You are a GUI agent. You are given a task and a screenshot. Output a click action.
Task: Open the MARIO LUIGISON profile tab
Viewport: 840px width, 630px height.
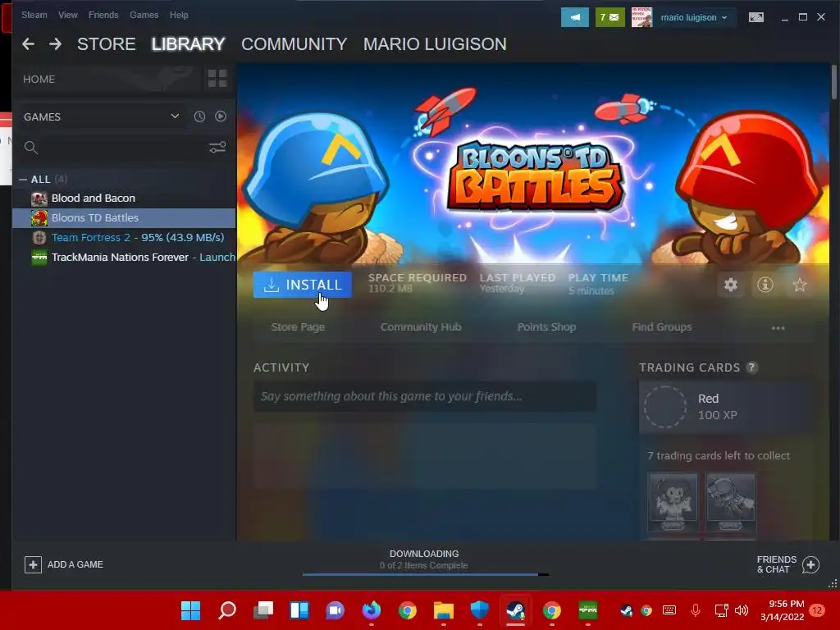[435, 44]
